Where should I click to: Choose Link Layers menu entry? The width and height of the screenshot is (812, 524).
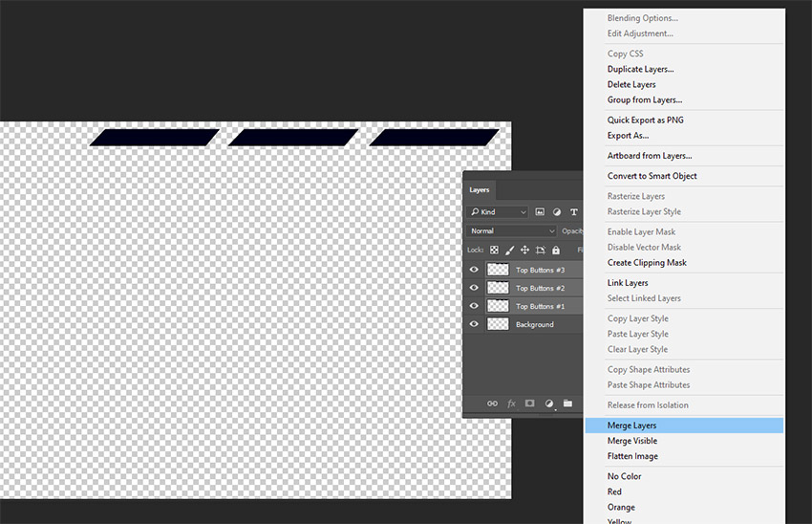[628, 283]
